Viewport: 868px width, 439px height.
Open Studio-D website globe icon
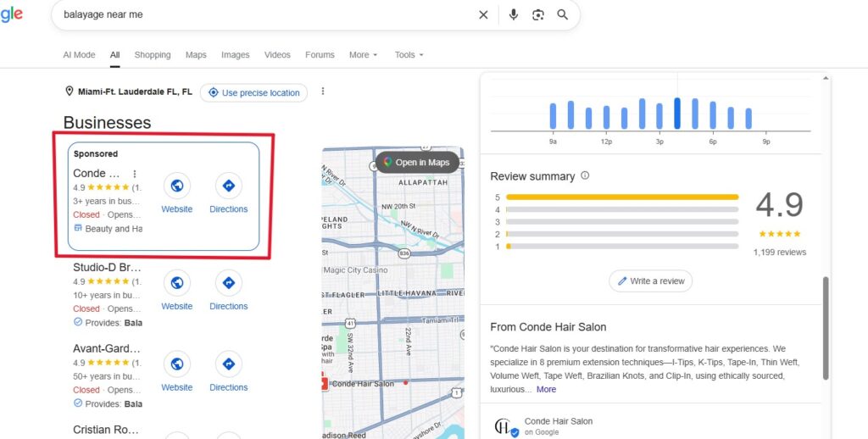coord(177,283)
